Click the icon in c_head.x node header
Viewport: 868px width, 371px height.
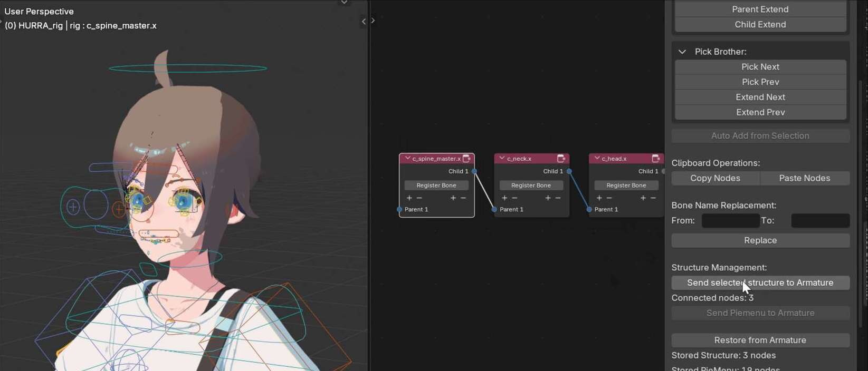(655, 159)
